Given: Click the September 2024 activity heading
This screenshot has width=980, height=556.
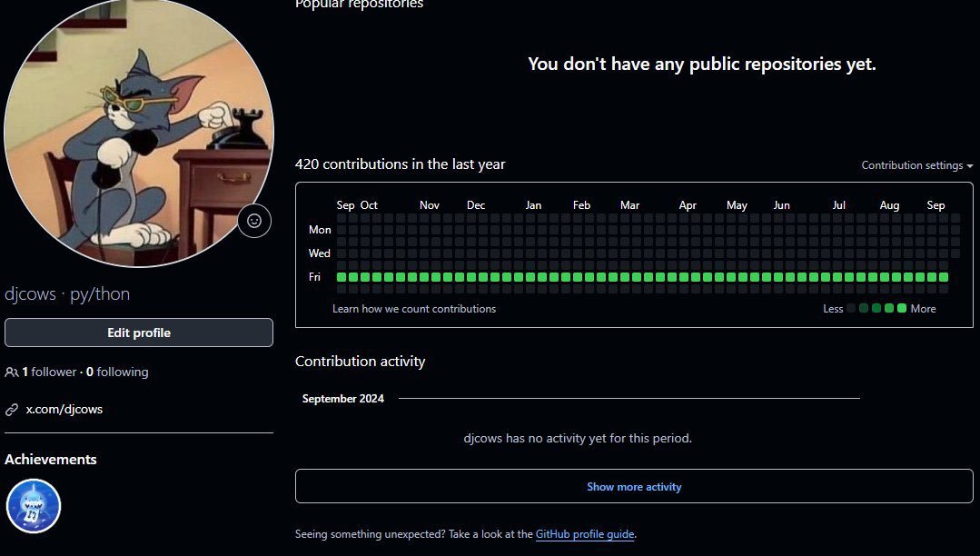Looking at the screenshot, I should click(343, 399).
